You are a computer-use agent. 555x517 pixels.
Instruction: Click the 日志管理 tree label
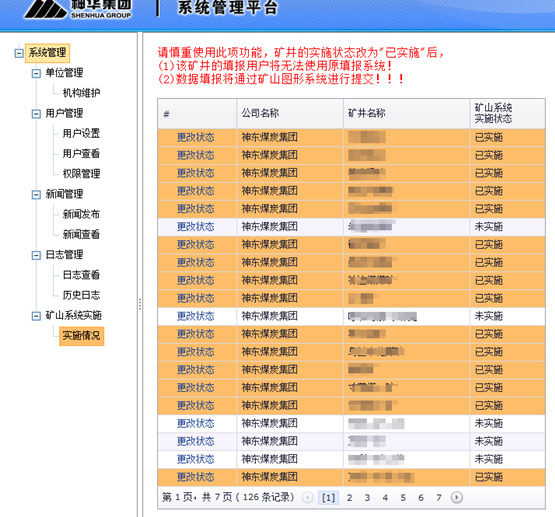[x=64, y=255]
